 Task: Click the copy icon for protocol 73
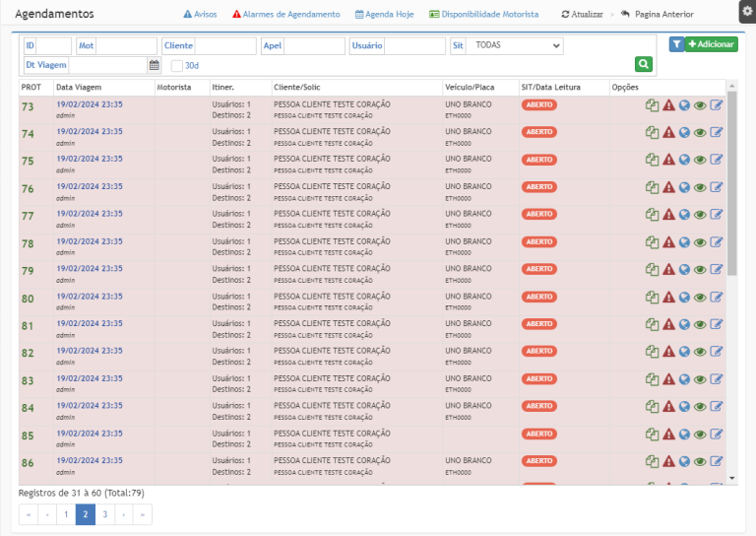pyautogui.click(x=652, y=105)
